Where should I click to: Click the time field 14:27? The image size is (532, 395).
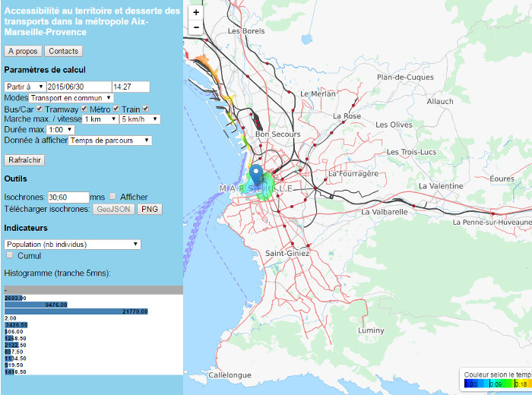pyautogui.click(x=131, y=87)
